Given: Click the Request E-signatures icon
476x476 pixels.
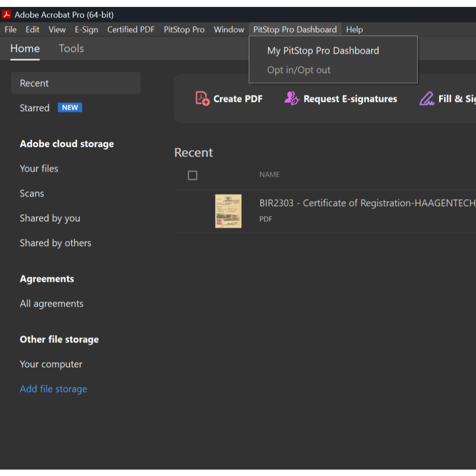Looking at the screenshot, I should [291, 99].
